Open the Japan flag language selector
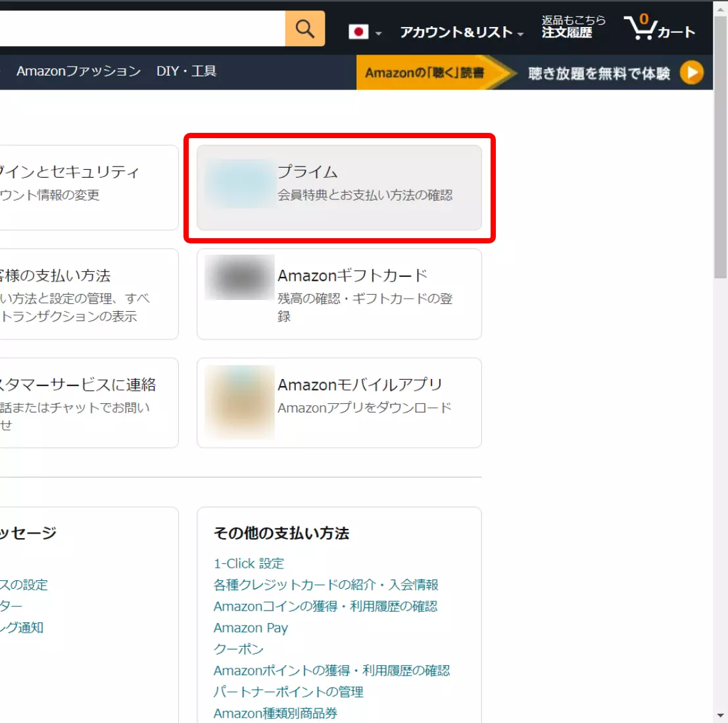This screenshot has width=728, height=723. [x=364, y=32]
